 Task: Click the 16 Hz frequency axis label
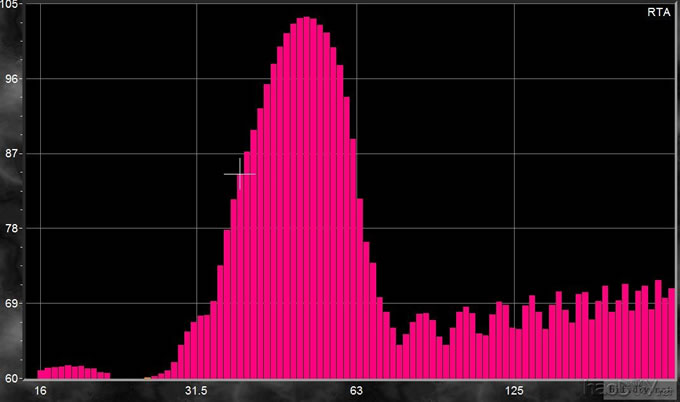pyautogui.click(x=41, y=390)
